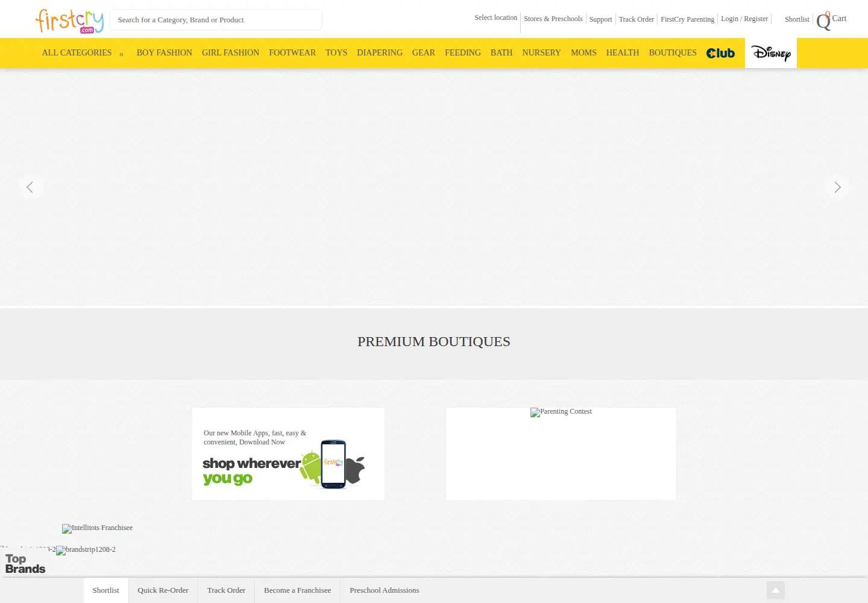The width and height of the screenshot is (868, 603).
Task: Open the Diapering category
Action: (380, 53)
